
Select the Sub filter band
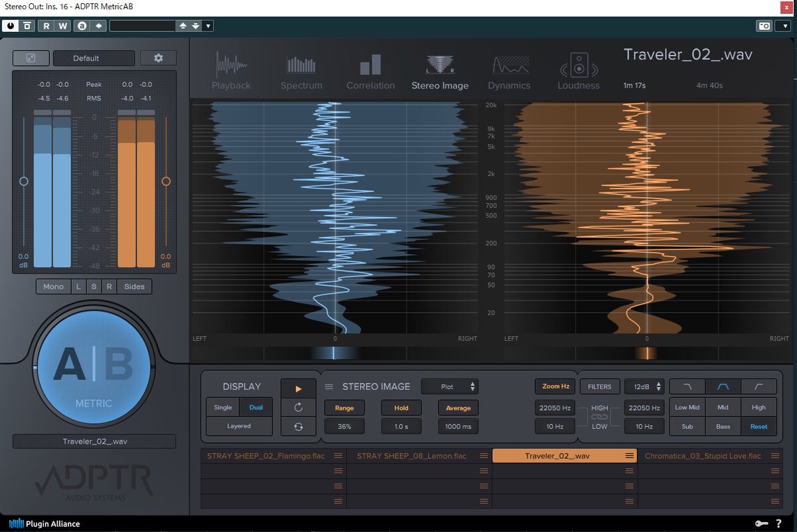[x=687, y=426]
